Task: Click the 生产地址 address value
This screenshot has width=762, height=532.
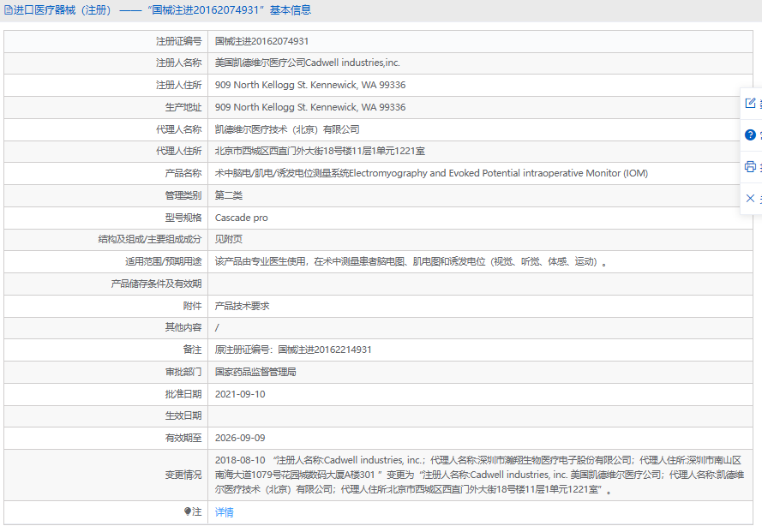Action: pyautogui.click(x=310, y=107)
